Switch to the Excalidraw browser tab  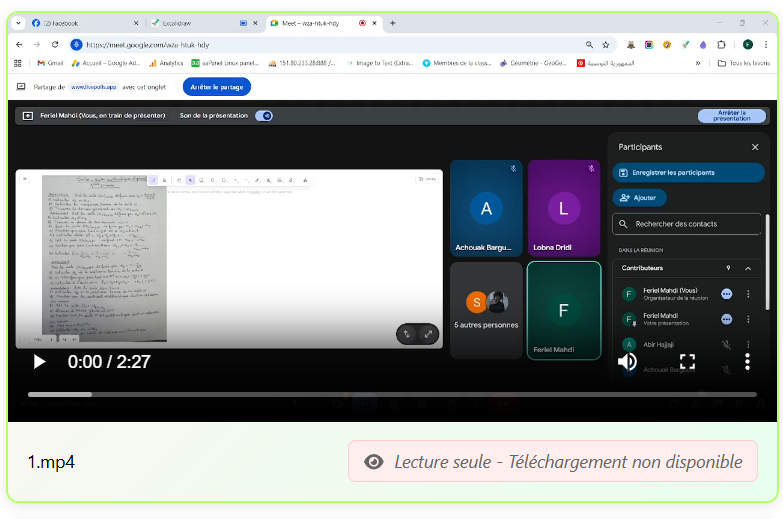coord(195,22)
